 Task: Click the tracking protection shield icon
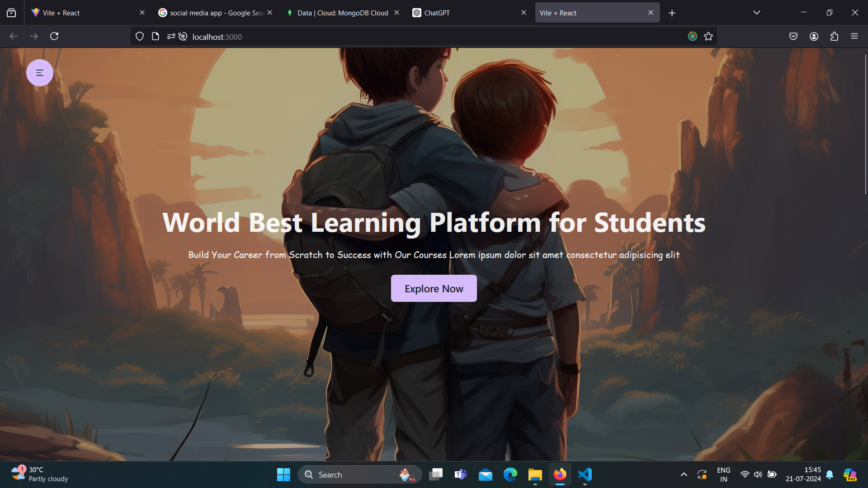(x=140, y=37)
